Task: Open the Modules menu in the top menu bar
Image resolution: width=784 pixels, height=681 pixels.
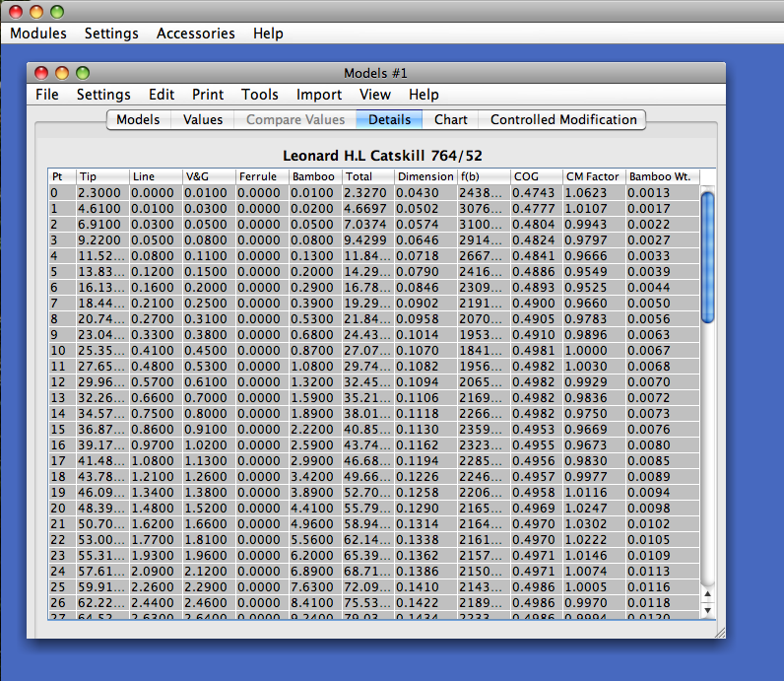Action: pos(38,34)
